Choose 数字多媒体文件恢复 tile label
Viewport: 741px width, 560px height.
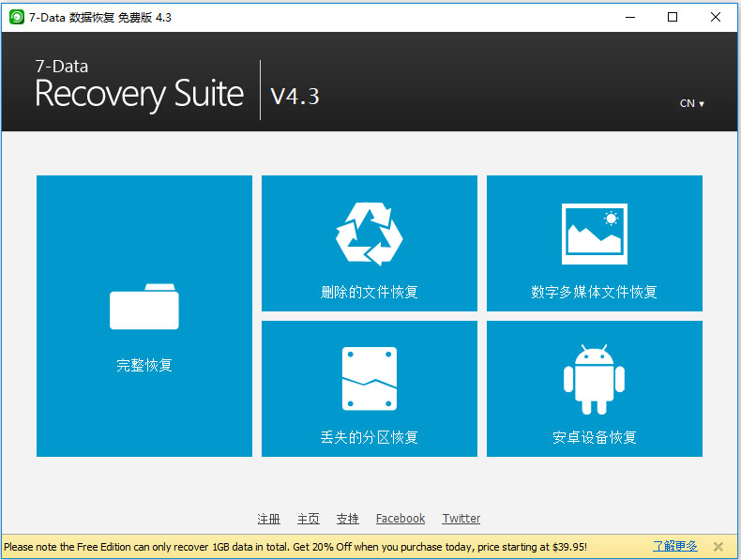pos(594,292)
